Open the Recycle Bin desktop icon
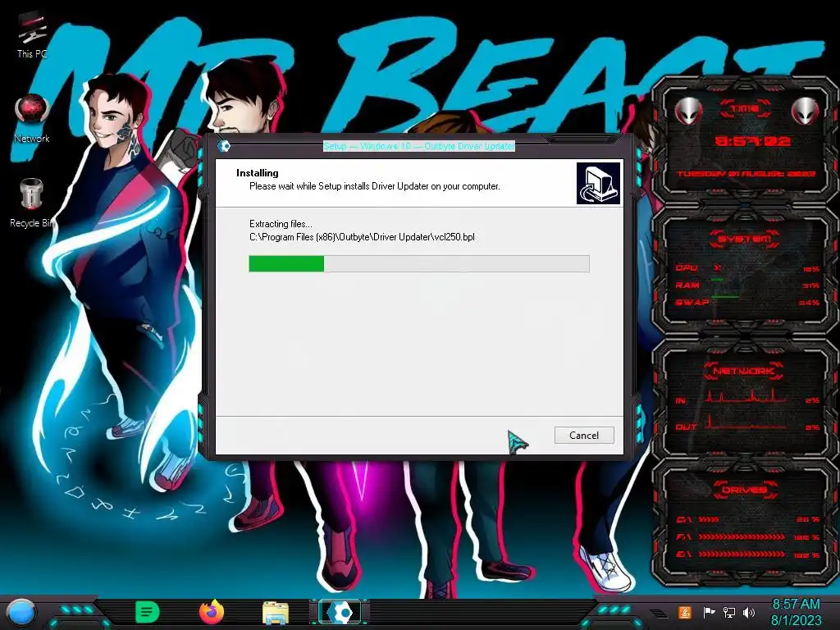This screenshot has width=840, height=630. [32, 203]
